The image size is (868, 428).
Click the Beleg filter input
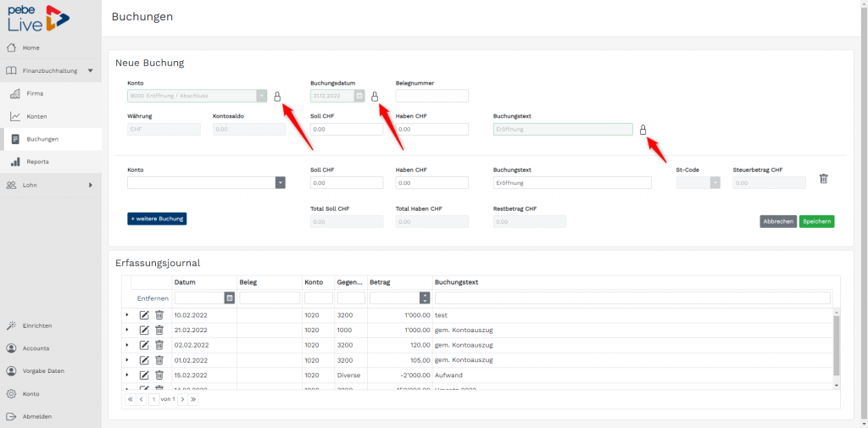click(x=269, y=297)
